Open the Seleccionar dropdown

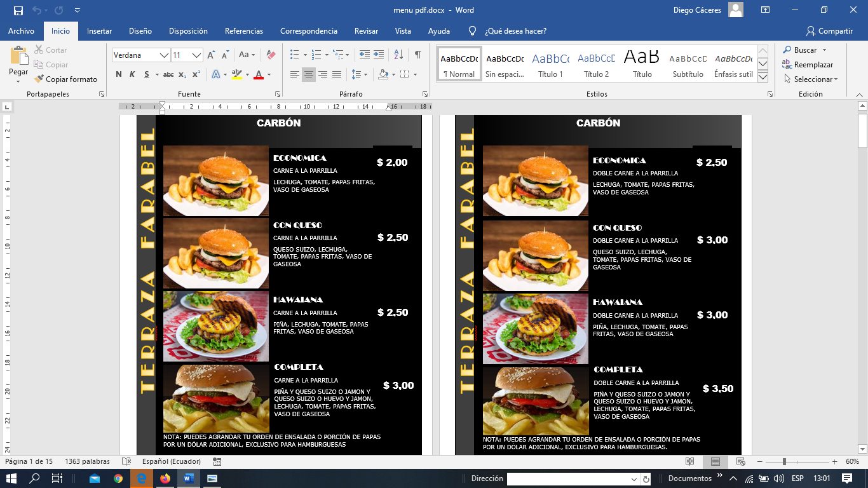pos(811,79)
